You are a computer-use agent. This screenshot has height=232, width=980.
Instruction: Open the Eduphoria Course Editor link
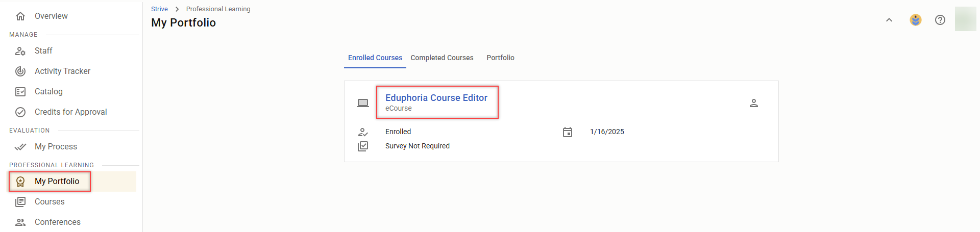(x=436, y=98)
